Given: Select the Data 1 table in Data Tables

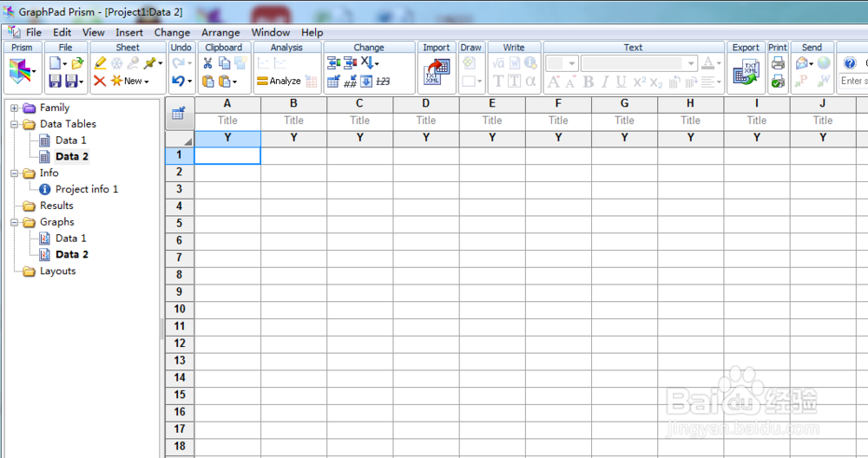Looking at the screenshot, I should (x=71, y=141).
